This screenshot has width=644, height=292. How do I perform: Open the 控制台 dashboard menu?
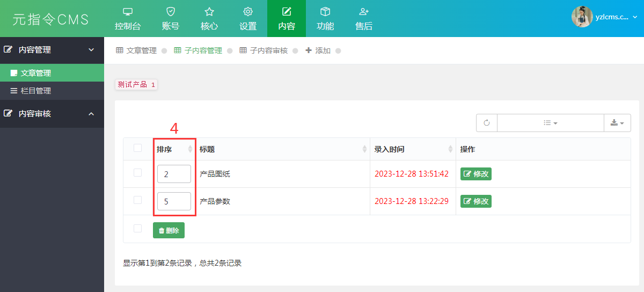[128, 19]
